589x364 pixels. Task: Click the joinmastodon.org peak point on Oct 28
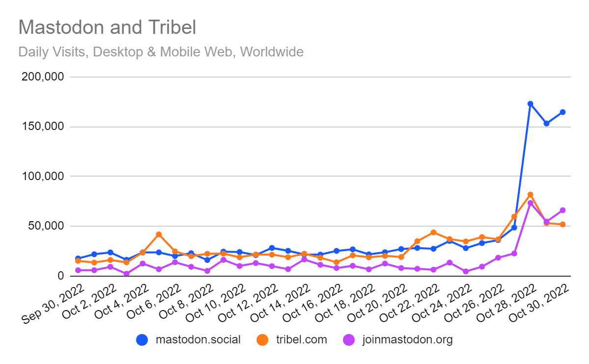(x=530, y=203)
